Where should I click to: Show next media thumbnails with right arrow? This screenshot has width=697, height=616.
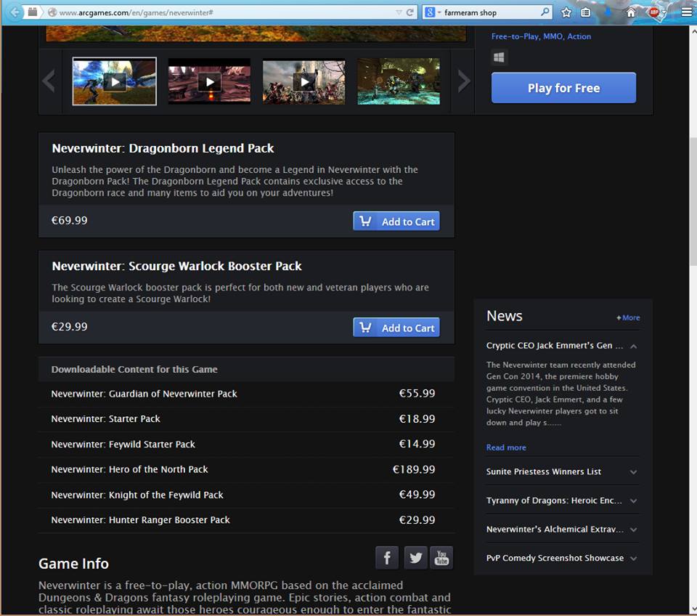tap(464, 81)
